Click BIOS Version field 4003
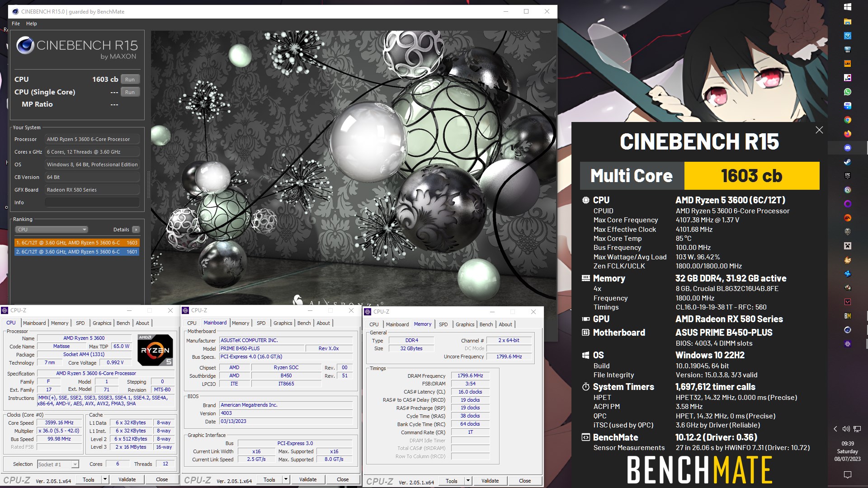Image resolution: width=868 pixels, height=488 pixels. (x=286, y=413)
